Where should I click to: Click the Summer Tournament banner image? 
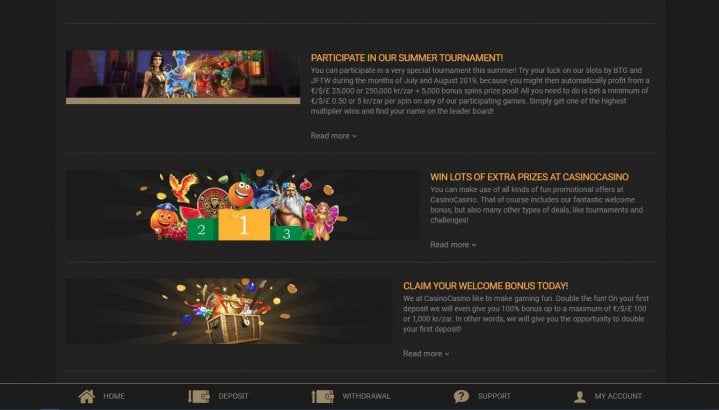pyautogui.click(x=183, y=77)
